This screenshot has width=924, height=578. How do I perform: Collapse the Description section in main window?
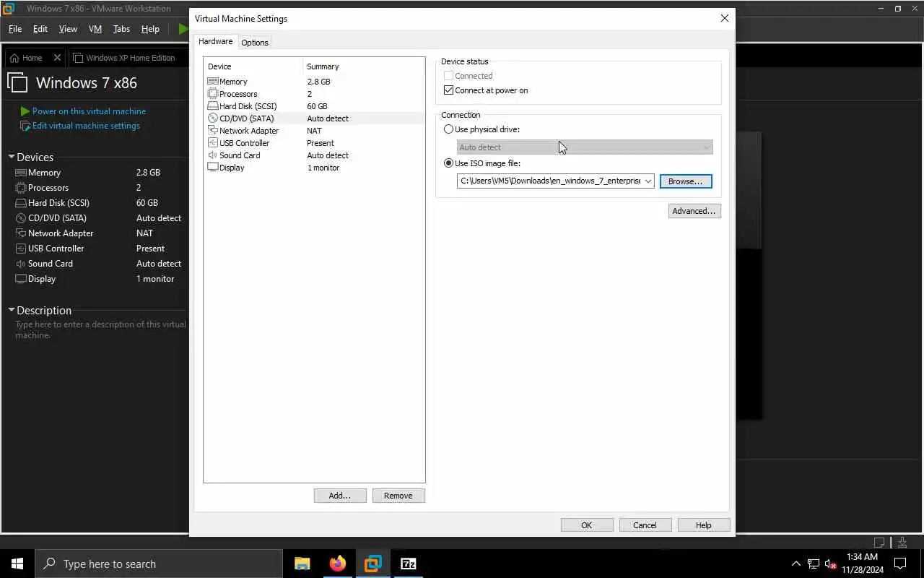click(x=12, y=310)
